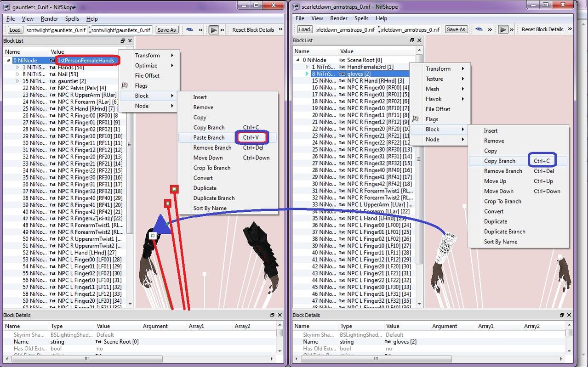Toggle animation play button in scarletdawn_armstraps toolbar
The height and width of the screenshot is (367, 588).
pos(503,29)
